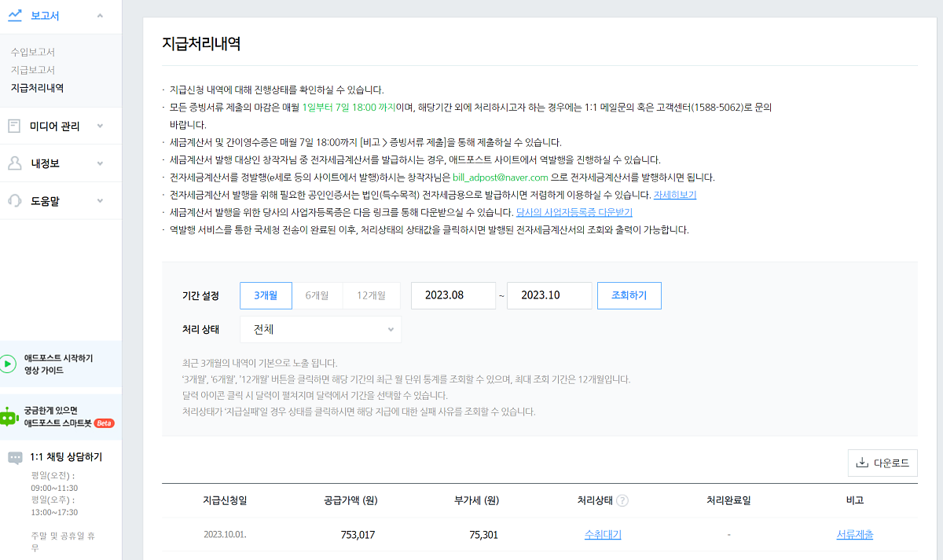Open the 수입보고서 submenu item
This screenshot has width=943, height=560.
tap(32, 52)
